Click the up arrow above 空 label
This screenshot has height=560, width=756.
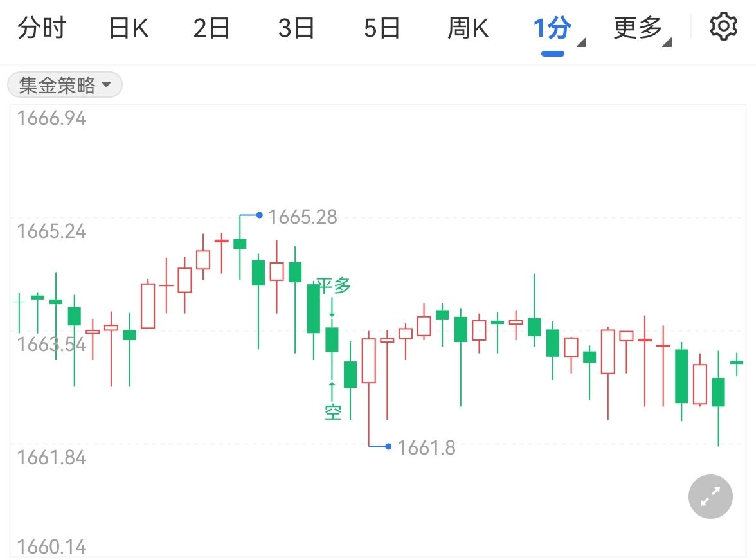(332, 386)
